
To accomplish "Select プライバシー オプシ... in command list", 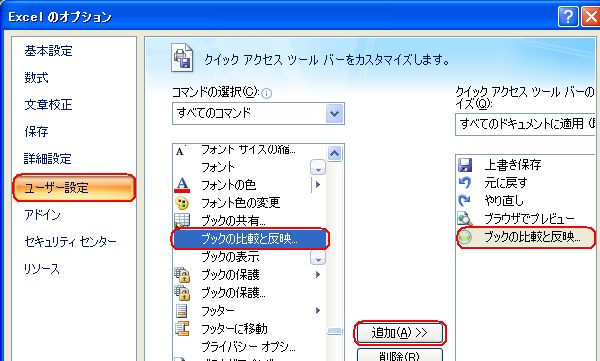I will [x=248, y=346].
